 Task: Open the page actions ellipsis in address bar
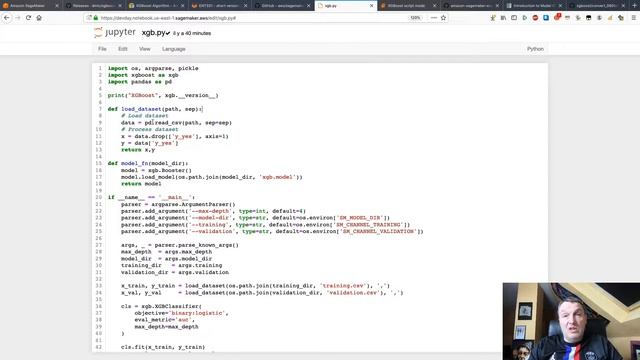[433, 18]
